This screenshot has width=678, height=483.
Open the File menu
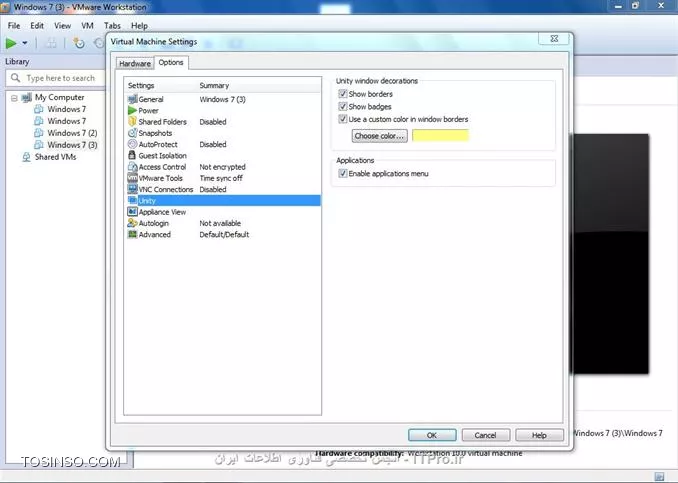(x=14, y=26)
